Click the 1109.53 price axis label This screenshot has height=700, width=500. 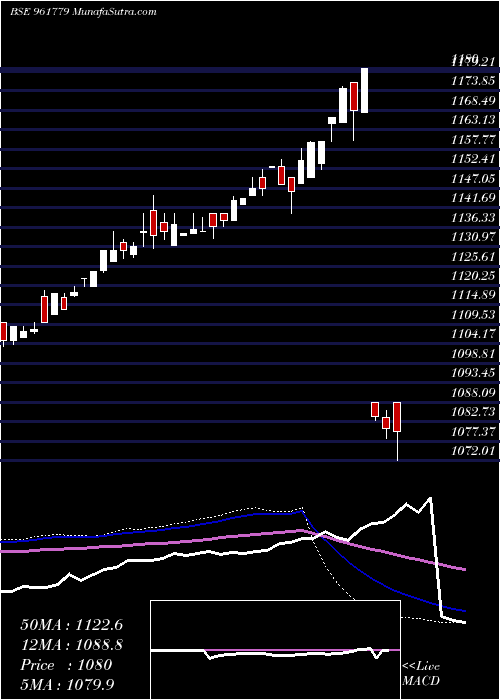point(473,315)
